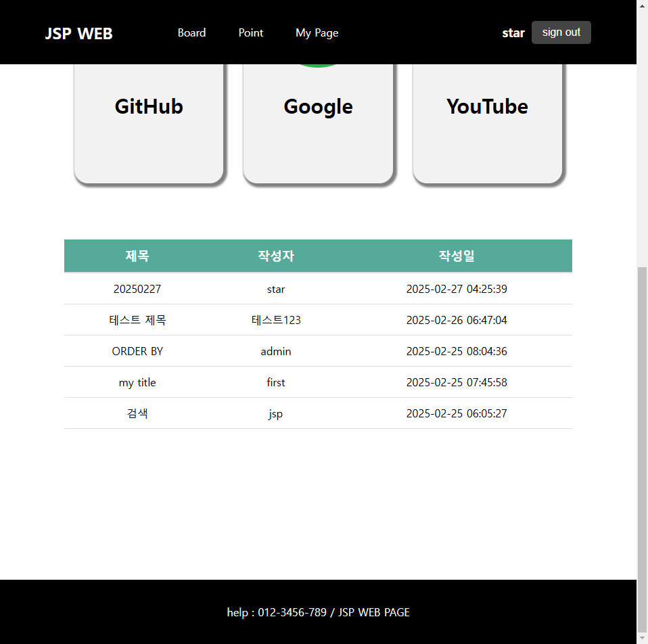Click date 2025-02-25 08:04:36
648x644 pixels.
[457, 351]
